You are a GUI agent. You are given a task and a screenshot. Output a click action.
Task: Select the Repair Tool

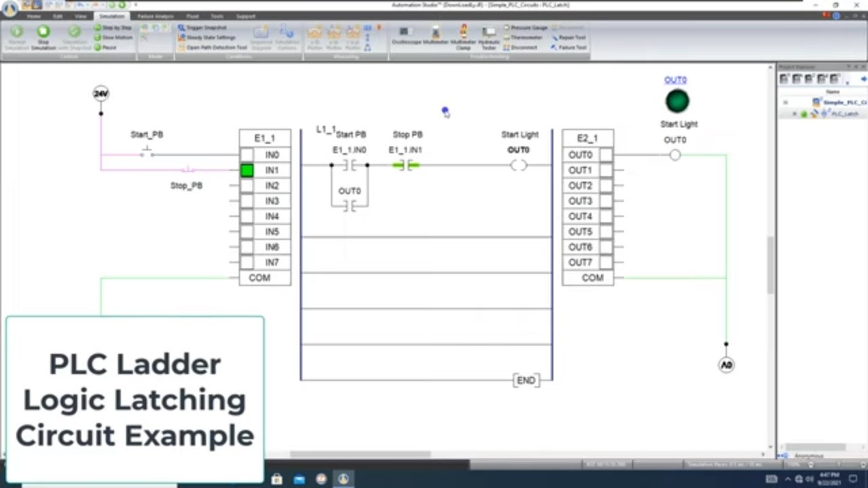pos(568,37)
